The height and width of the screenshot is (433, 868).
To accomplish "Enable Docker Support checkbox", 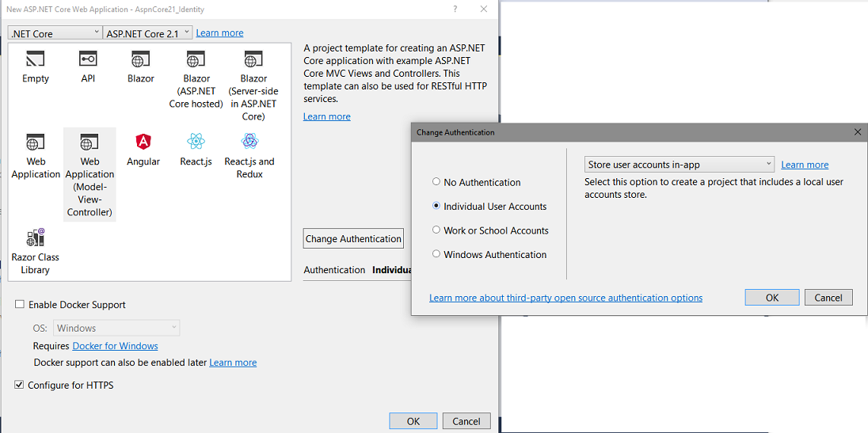I will pos(20,304).
